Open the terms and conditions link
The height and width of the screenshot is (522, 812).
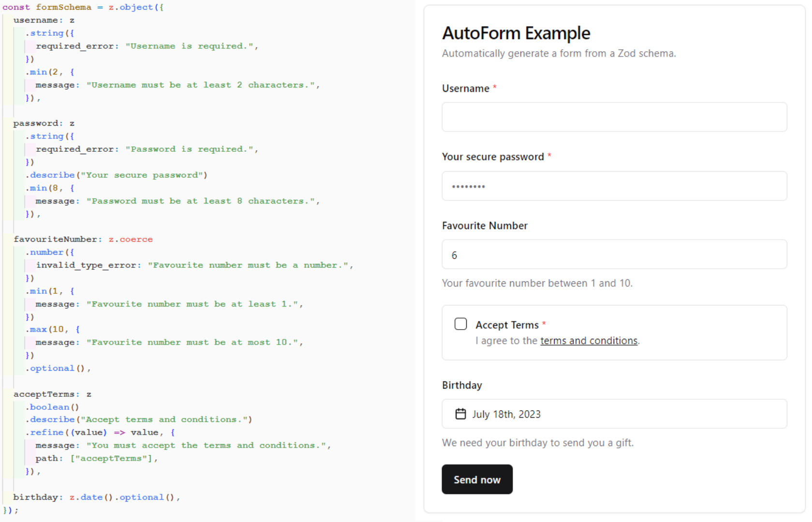[589, 341]
